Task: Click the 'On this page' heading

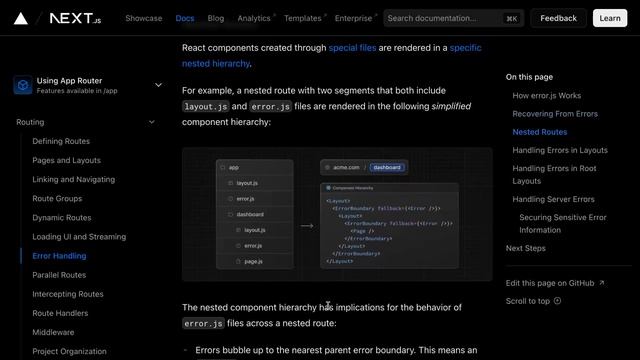Action: tap(529, 77)
